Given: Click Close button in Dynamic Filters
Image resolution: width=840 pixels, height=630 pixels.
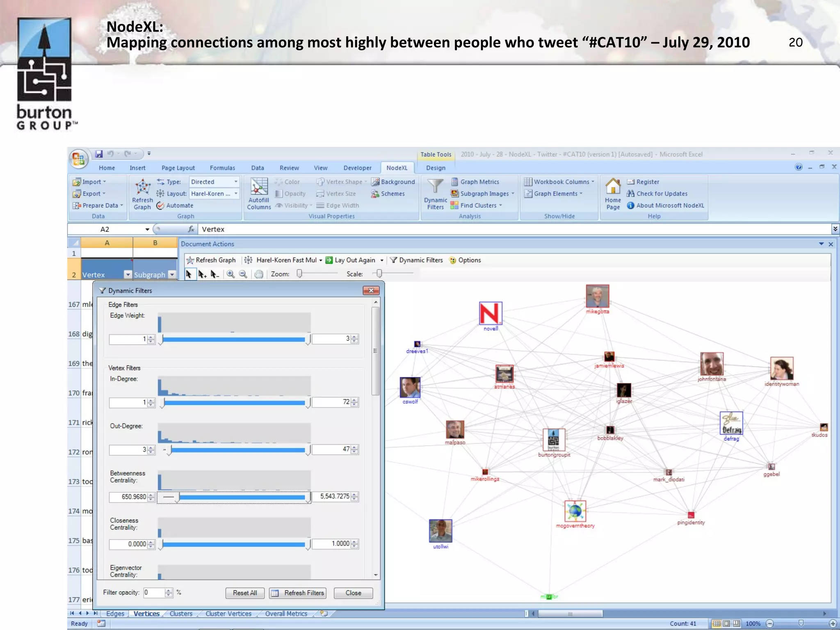Looking at the screenshot, I should (353, 593).
